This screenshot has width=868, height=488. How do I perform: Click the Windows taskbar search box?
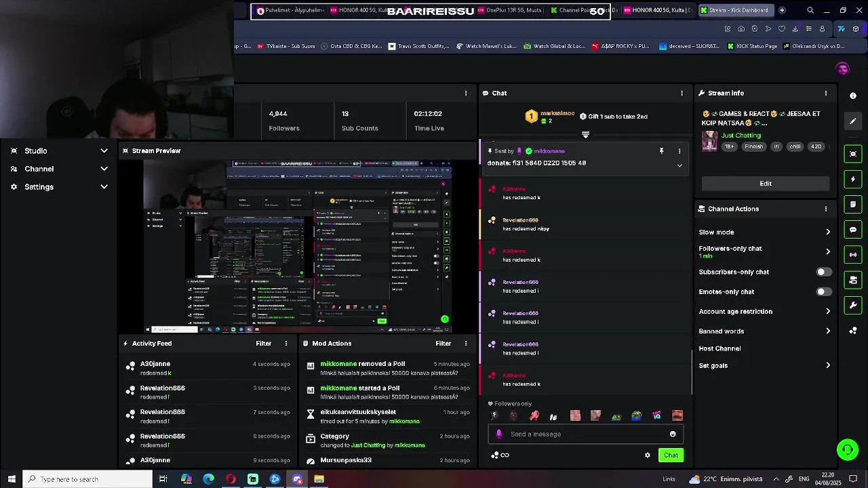tap(87, 479)
